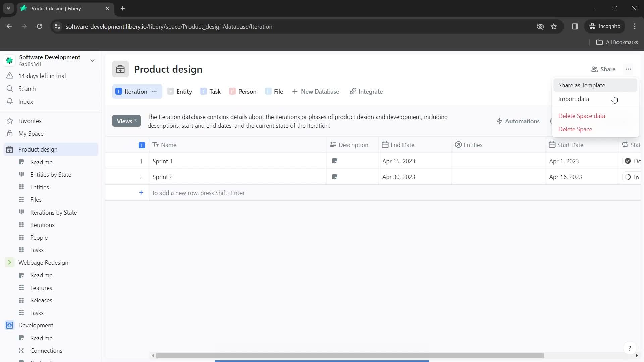Open the End Date column header menu
644x362 pixels.
click(415, 145)
